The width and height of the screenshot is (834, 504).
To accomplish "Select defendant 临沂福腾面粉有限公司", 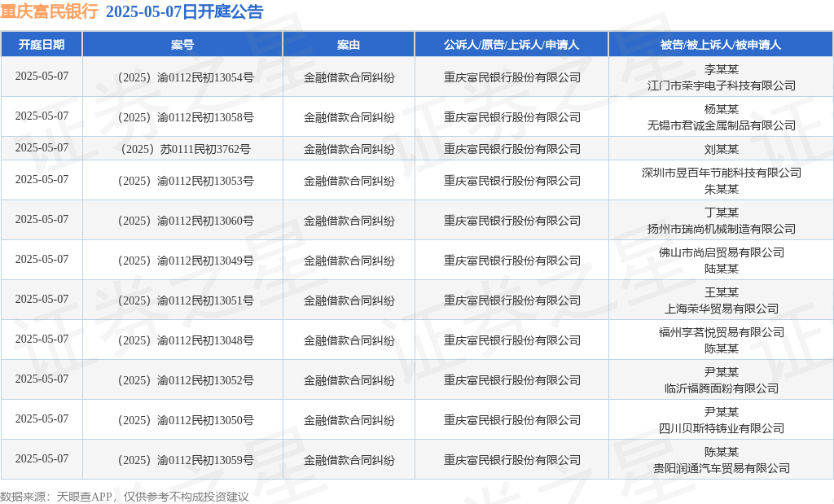I will coord(722,388).
